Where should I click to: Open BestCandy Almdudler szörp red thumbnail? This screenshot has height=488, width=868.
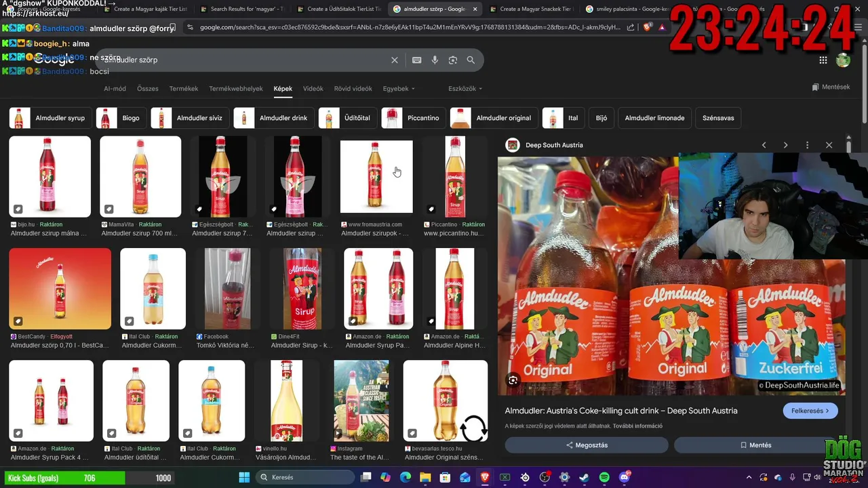click(60, 289)
